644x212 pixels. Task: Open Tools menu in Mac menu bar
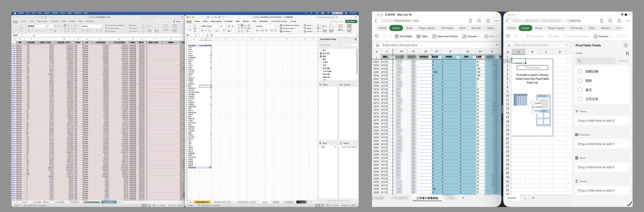pos(63,13)
